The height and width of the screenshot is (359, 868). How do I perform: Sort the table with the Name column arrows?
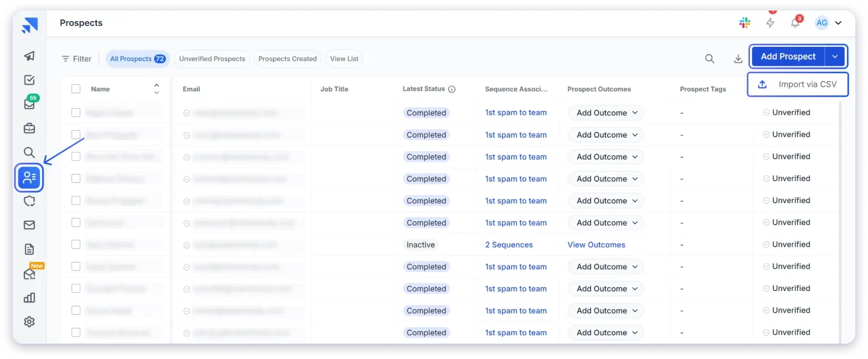tap(156, 89)
